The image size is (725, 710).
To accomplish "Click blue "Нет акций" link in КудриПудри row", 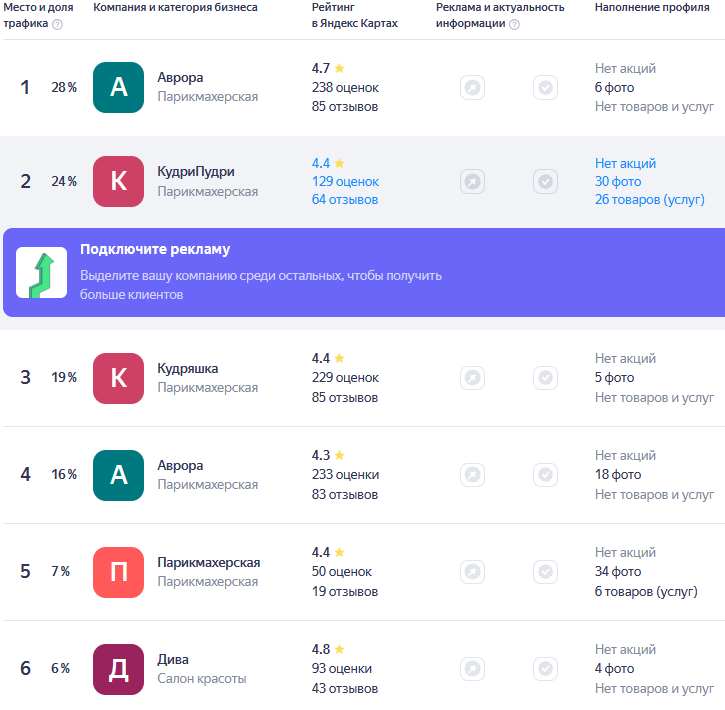I will click(625, 163).
